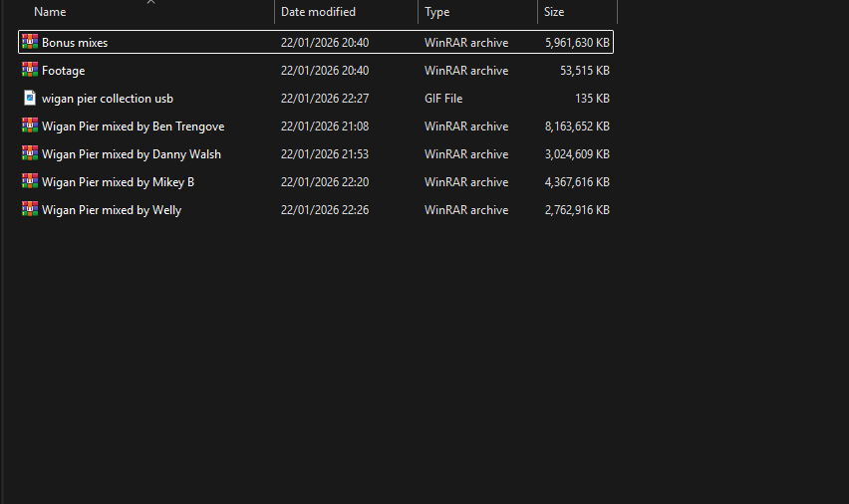Click the GIF file icon for wigan pier collection usb
849x504 pixels.
click(30, 98)
